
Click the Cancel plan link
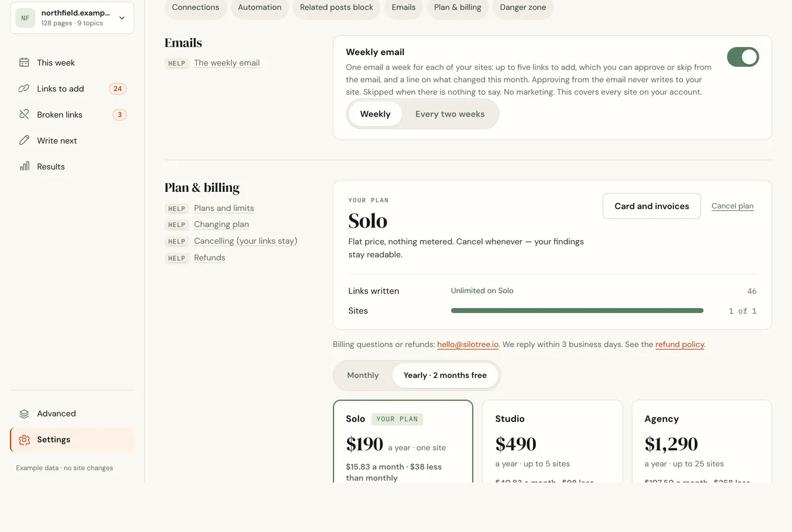[733, 206]
